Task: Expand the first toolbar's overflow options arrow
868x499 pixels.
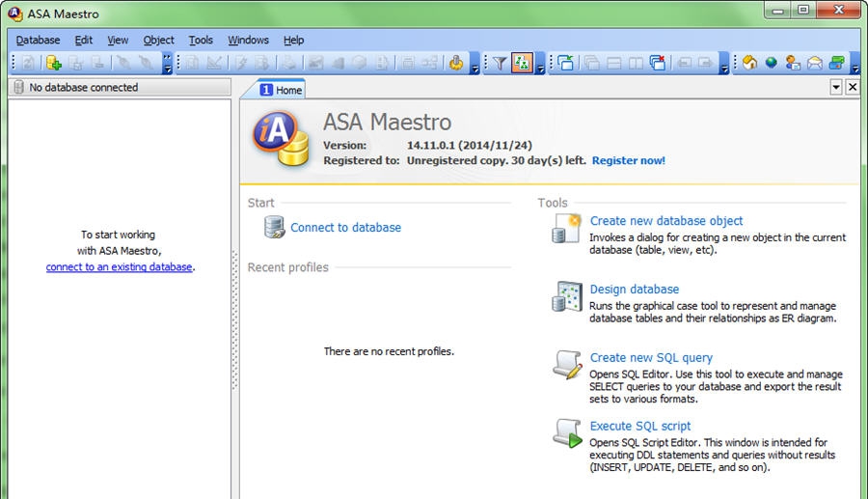Action: (x=168, y=64)
